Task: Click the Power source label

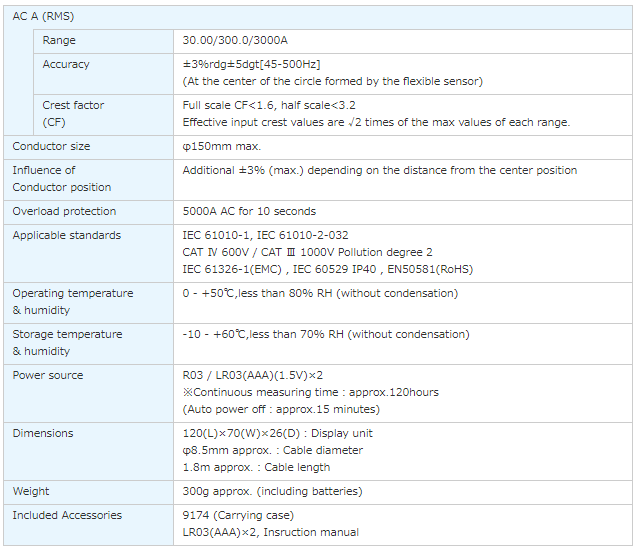Action: (x=48, y=375)
